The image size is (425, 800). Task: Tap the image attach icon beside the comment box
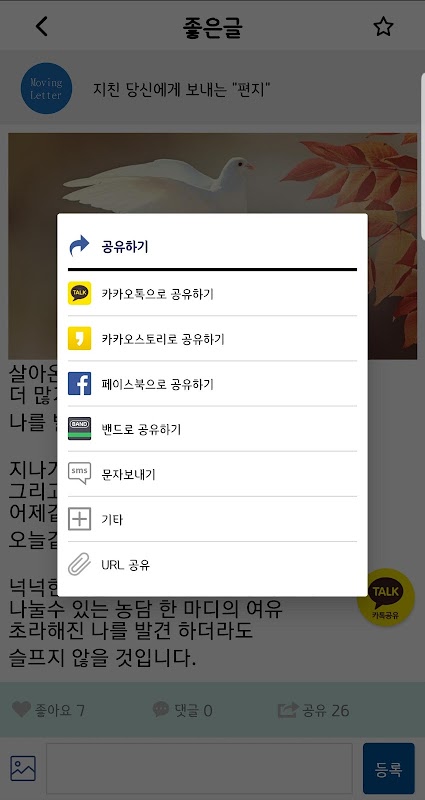click(x=23, y=768)
